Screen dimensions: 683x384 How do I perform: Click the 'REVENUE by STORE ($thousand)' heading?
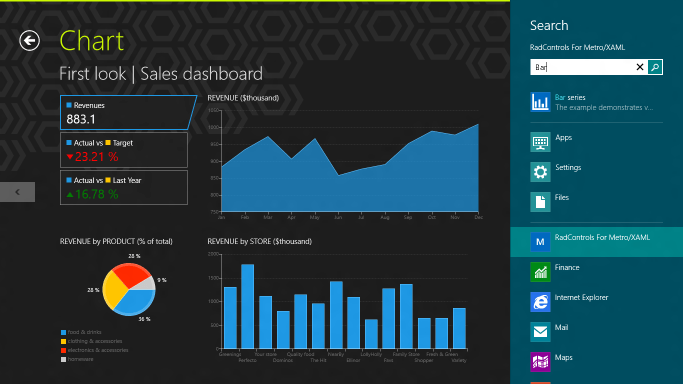(x=260, y=242)
